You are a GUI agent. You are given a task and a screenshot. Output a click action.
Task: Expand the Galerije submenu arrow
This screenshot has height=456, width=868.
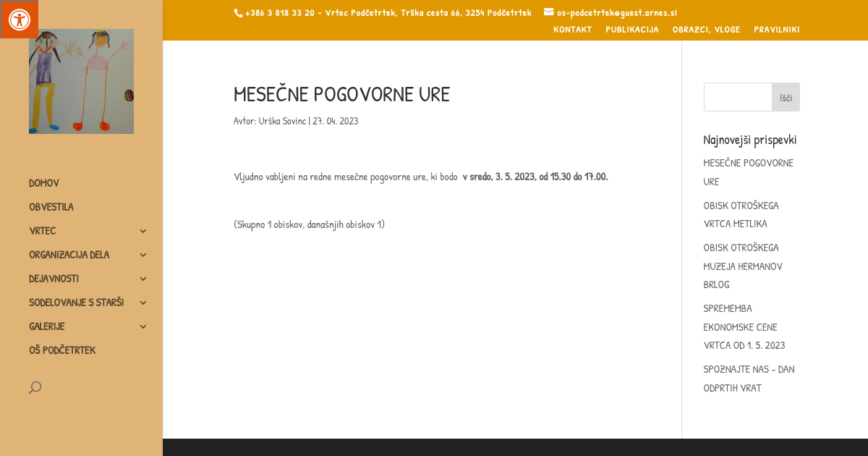(x=143, y=326)
